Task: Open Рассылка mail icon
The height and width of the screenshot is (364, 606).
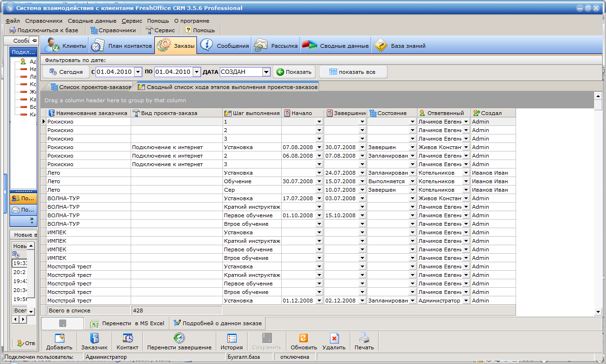Action: 261,46
